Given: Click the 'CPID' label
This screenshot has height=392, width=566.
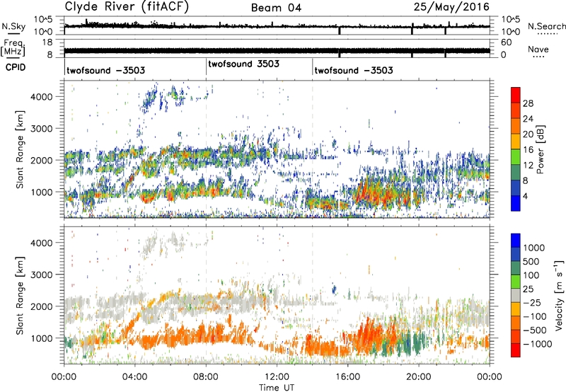Looking at the screenshot, I should [x=16, y=67].
